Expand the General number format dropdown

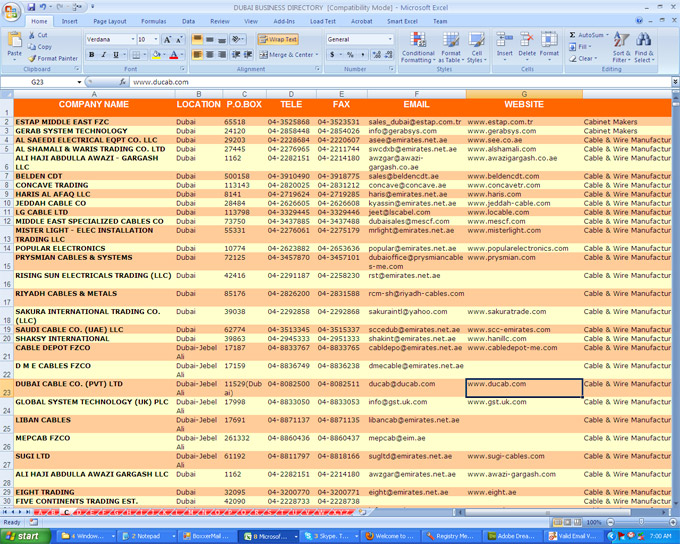[388, 39]
